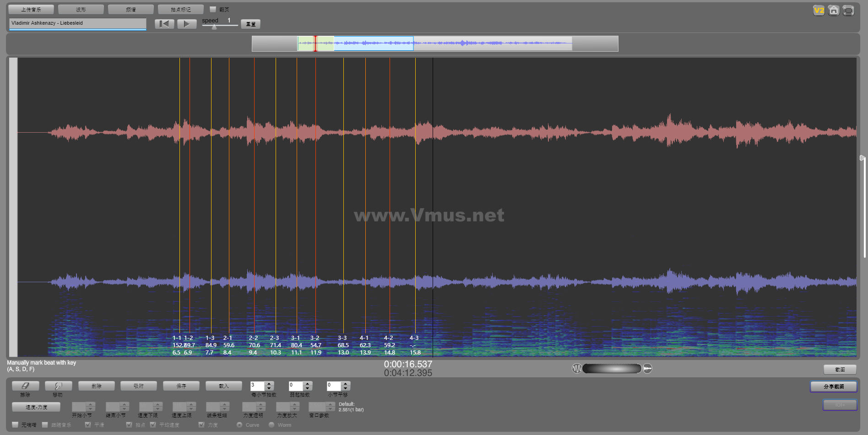Decrease 弱起拍数 value with down arrow
Viewport: 868px width, 435px height.
tap(308, 388)
